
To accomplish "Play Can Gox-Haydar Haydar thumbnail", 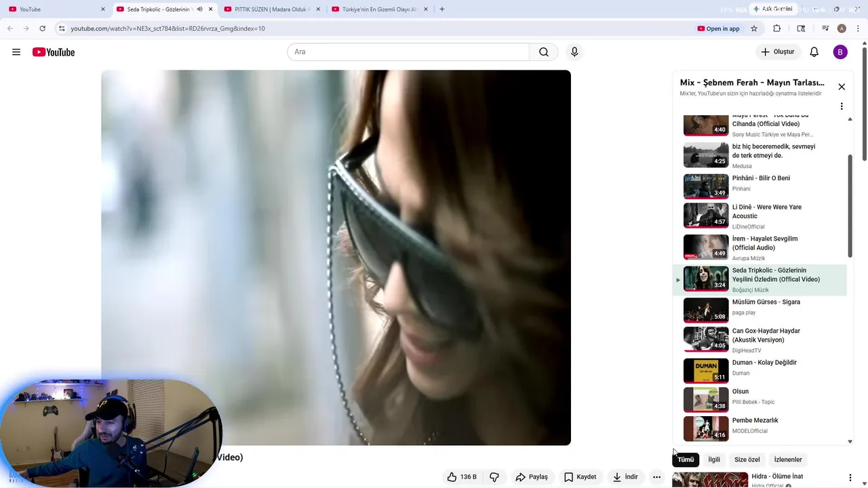I will point(706,340).
